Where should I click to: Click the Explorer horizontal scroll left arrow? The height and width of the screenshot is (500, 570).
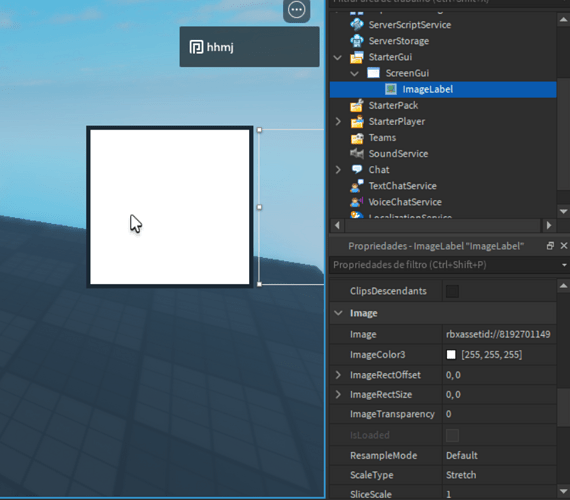pos(337,225)
